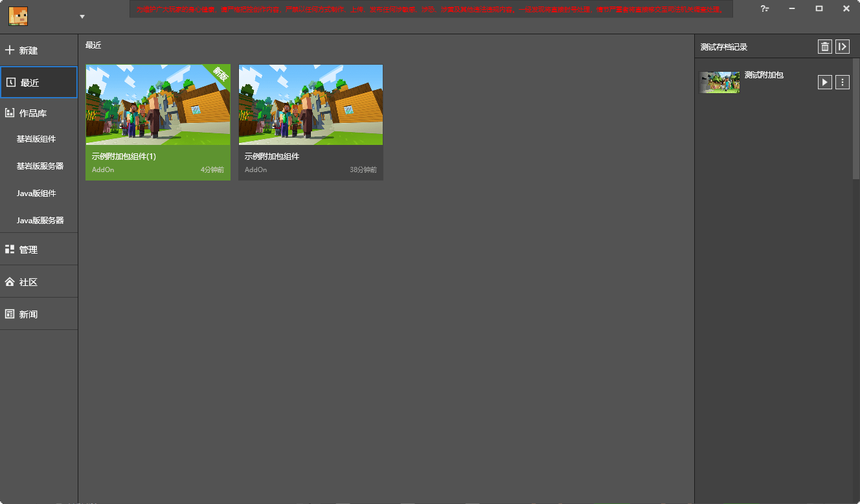Close the window
Image resolution: width=860 pixels, height=504 pixels.
pyautogui.click(x=846, y=8)
